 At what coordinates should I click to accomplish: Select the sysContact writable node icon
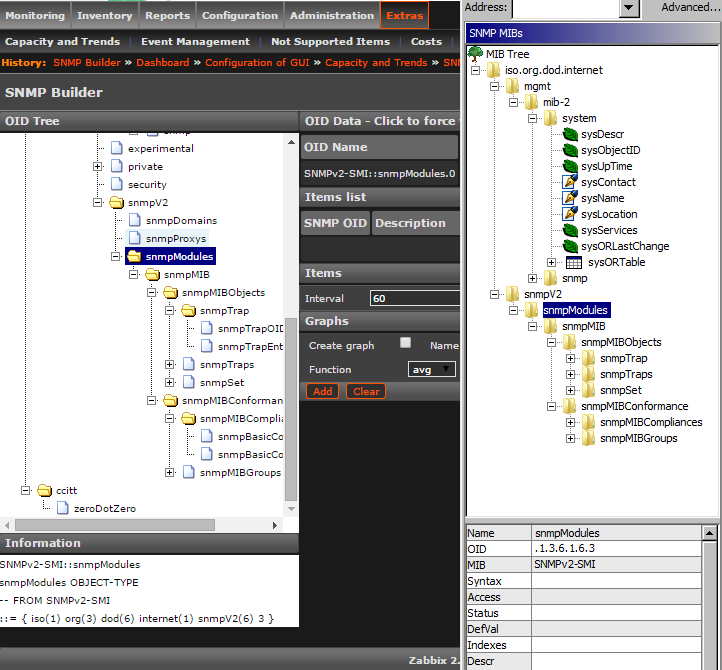pos(570,182)
